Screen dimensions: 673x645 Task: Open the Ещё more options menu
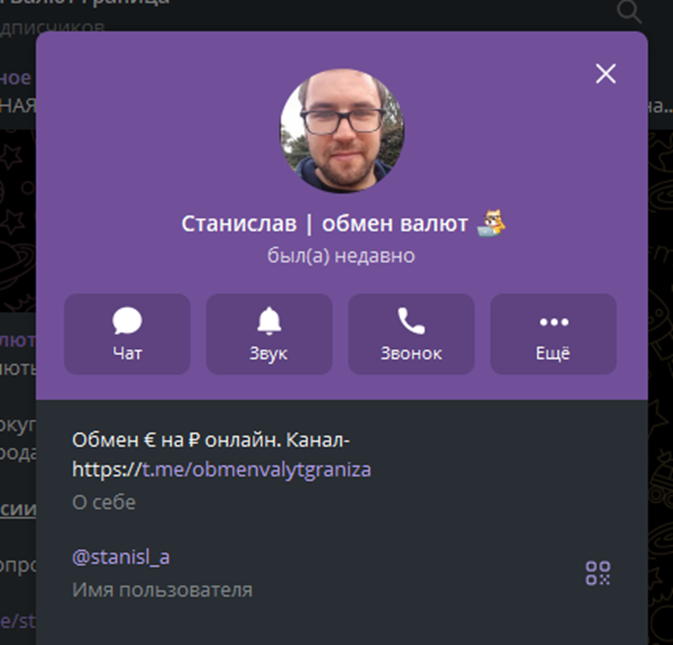click(553, 334)
